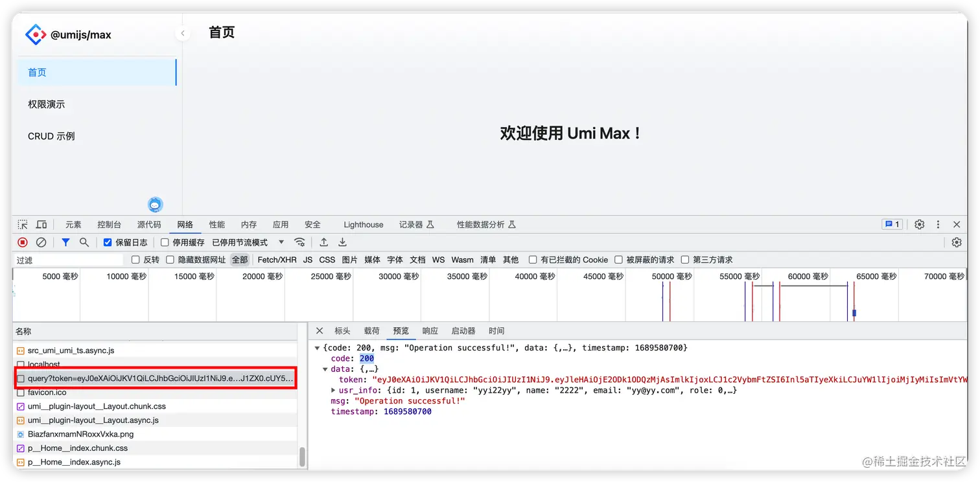Click the blue marker in timeline overview
This screenshot has height=482, width=980.
tap(854, 313)
